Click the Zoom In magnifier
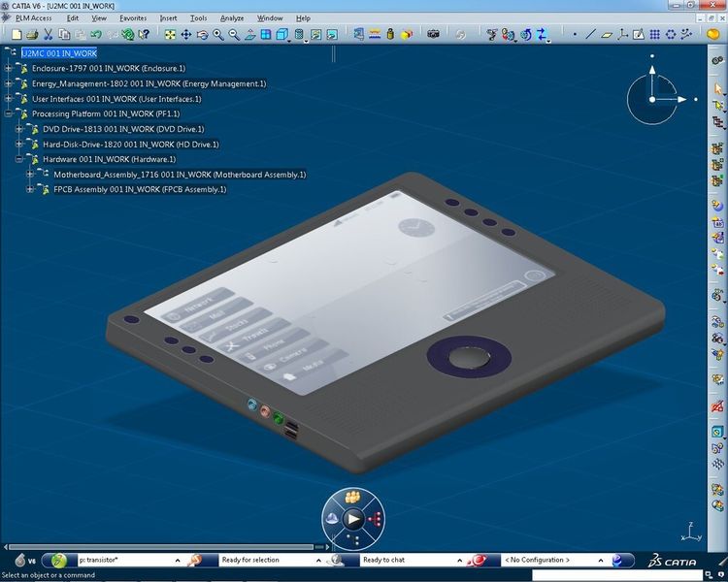Image resolution: width=728 pixels, height=582 pixels. point(218,34)
